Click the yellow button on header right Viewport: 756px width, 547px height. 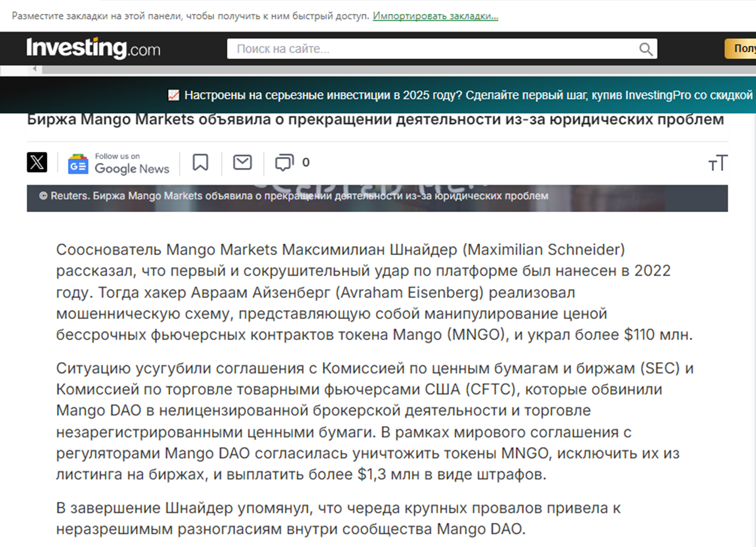click(740, 48)
